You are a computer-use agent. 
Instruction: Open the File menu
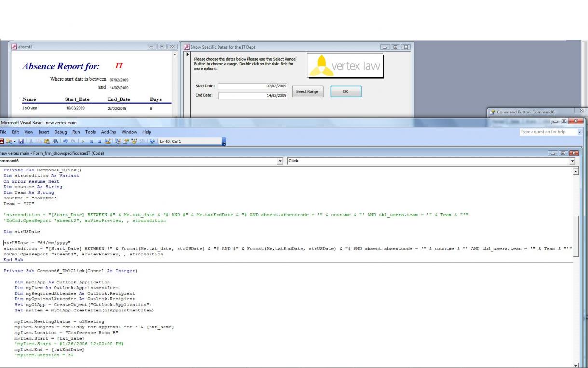(3, 132)
